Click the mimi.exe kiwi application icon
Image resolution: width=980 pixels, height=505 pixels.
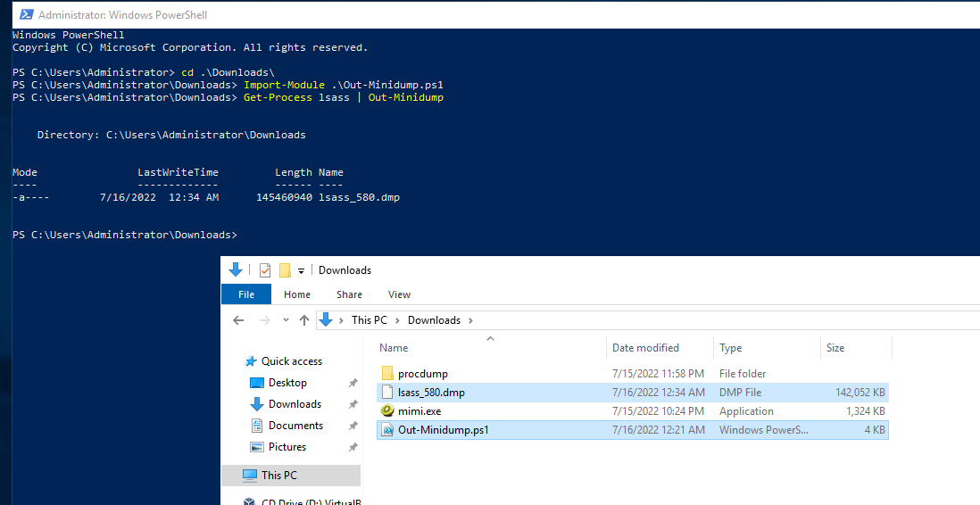point(387,410)
